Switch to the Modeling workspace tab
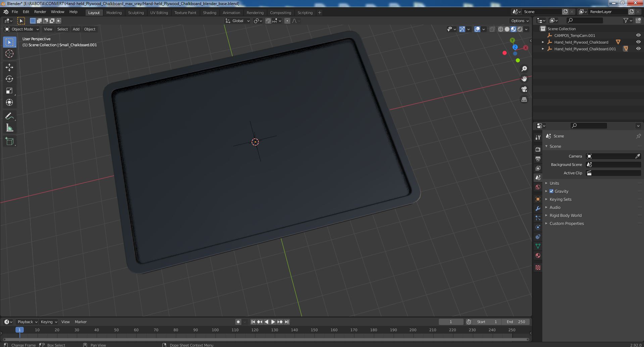 pos(114,12)
